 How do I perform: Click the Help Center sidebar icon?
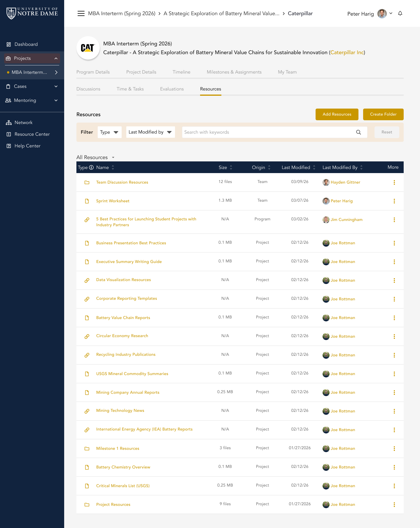(9, 146)
